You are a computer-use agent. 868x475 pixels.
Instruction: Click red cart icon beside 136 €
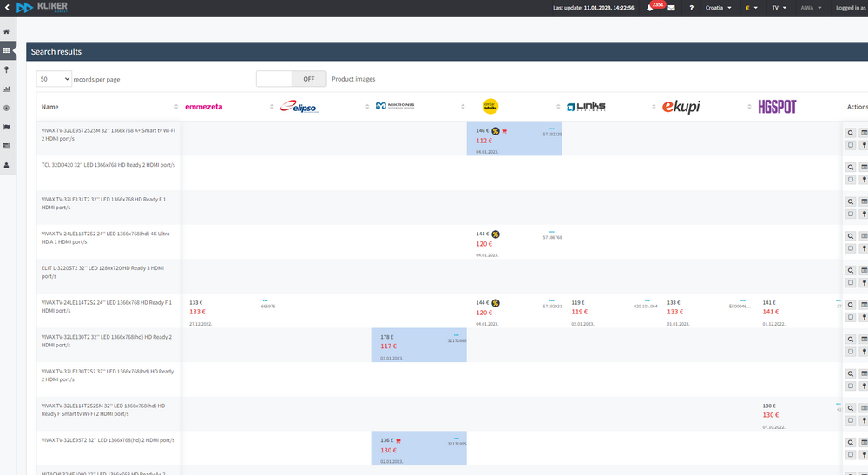coord(398,440)
